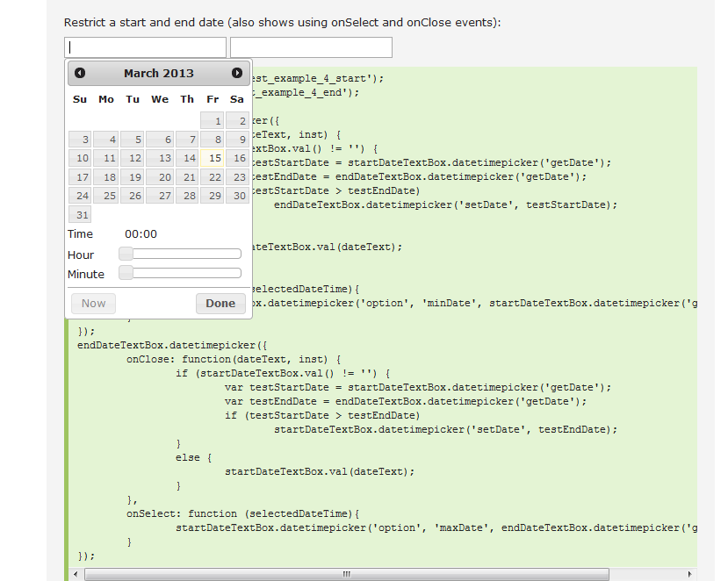Click the code block scroll right arrow
This screenshot has width=728, height=581.
tap(689, 574)
